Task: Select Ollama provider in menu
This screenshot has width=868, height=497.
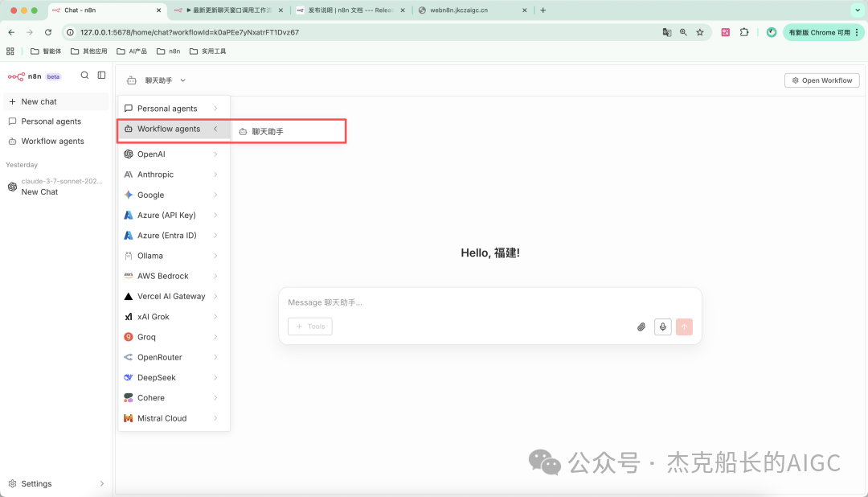Action: [174, 256]
